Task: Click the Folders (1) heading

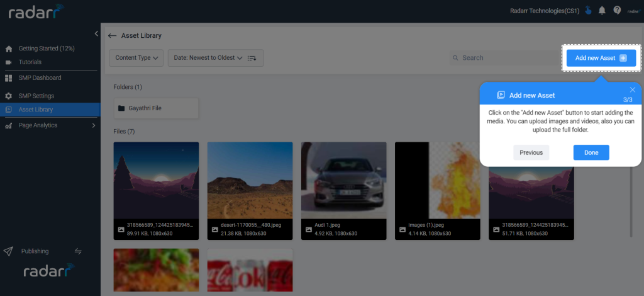Action: tap(128, 87)
